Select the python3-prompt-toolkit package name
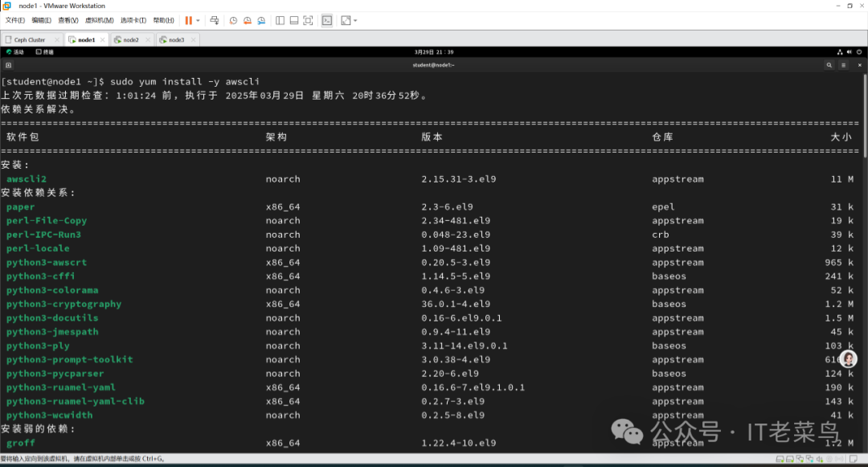868x467 pixels. [70, 359]
